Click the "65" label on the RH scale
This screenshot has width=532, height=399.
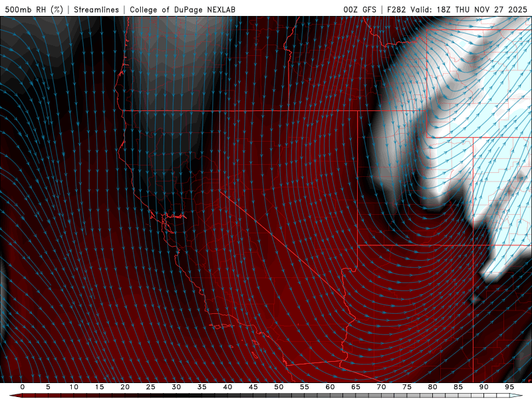point(356,387)
